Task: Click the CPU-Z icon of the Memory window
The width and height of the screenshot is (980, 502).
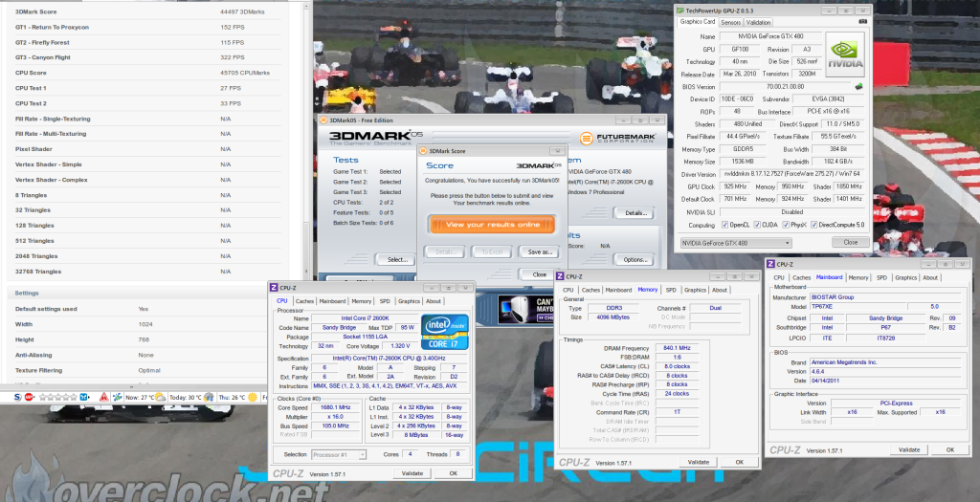Action: click(x=560, y=276)
